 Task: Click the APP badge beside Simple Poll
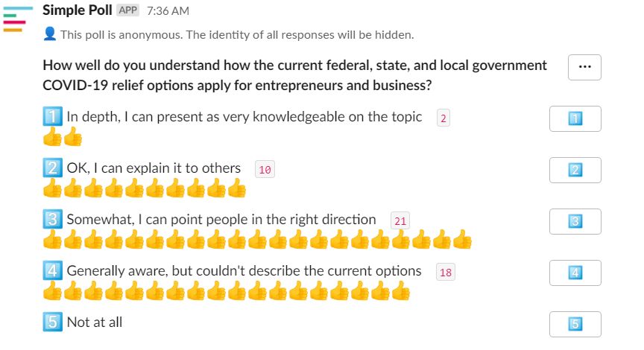[127, 10]
